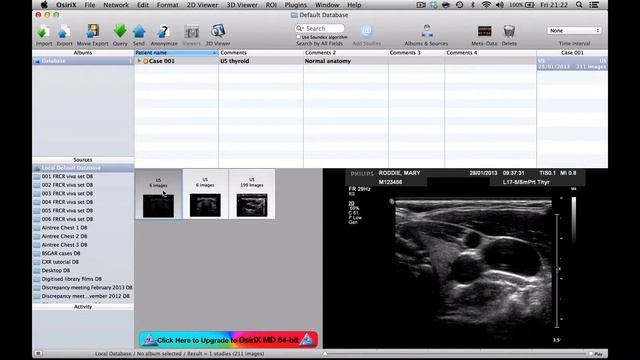Select Discrepancy meeting February 2013 DB

pos(83,288)
